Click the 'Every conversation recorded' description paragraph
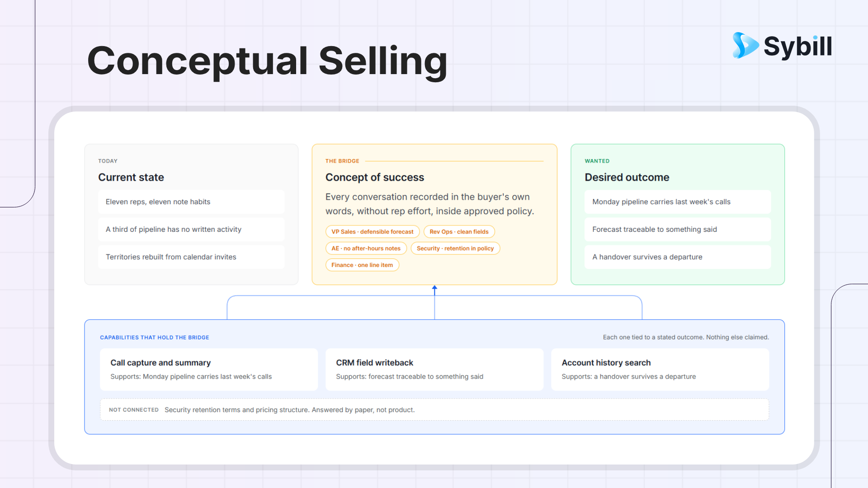This screenshot has width=868, height=488. click(430, 204)
